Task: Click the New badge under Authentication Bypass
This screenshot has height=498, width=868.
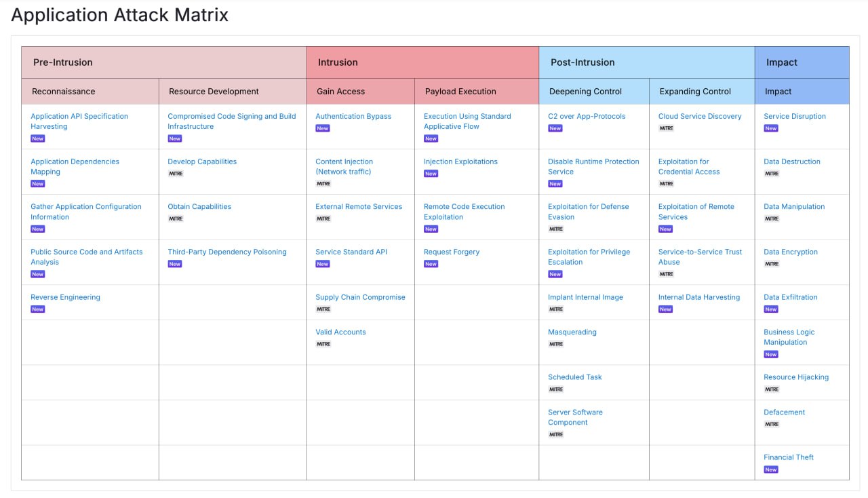Action: tap(322, 128)
